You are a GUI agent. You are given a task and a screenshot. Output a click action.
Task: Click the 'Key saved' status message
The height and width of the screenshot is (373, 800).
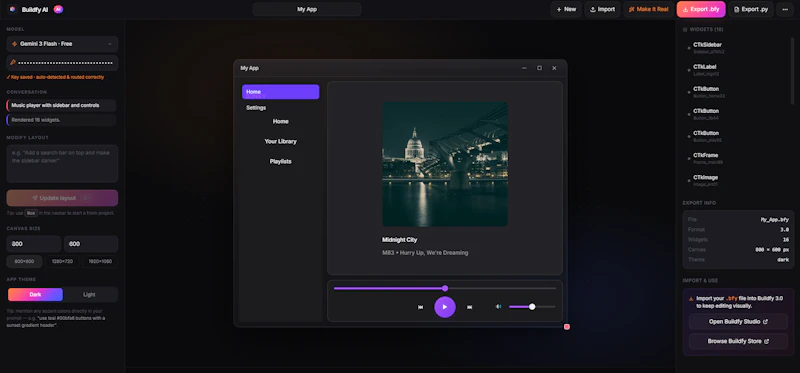(x=55, y=78)
